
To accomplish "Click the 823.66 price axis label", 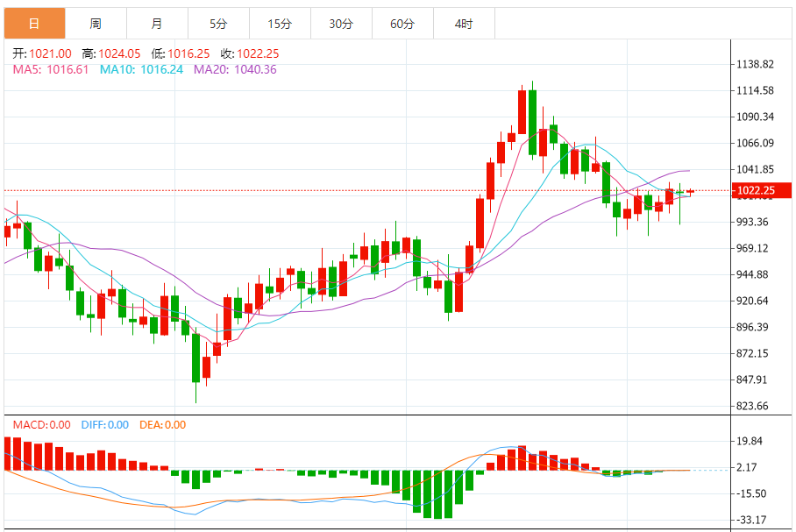I will coord(752,406).
